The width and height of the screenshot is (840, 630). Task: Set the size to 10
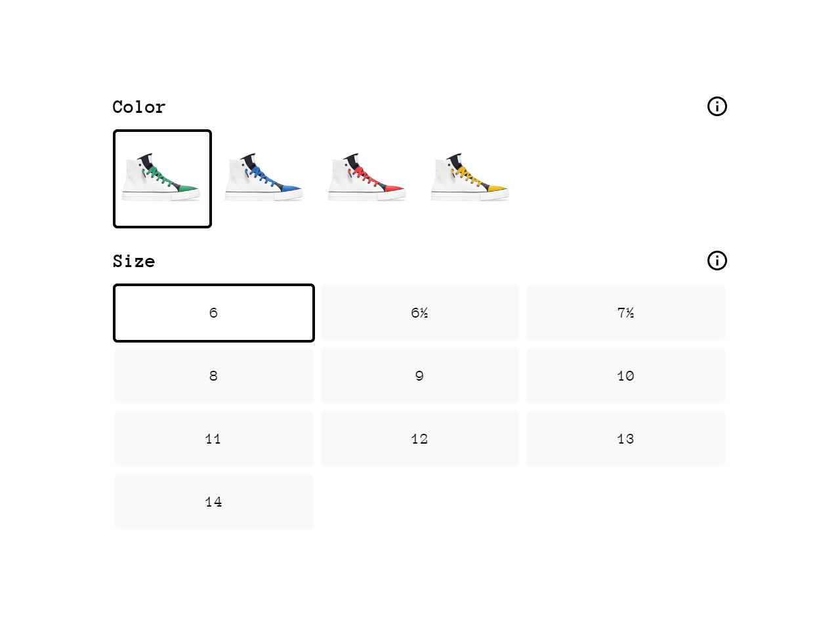tap(626, 376)
